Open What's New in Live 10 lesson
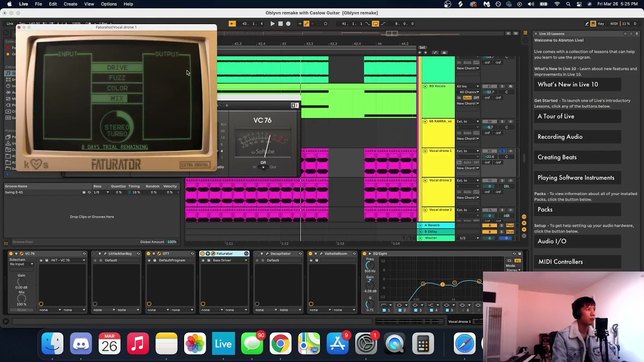 point(577,84)
